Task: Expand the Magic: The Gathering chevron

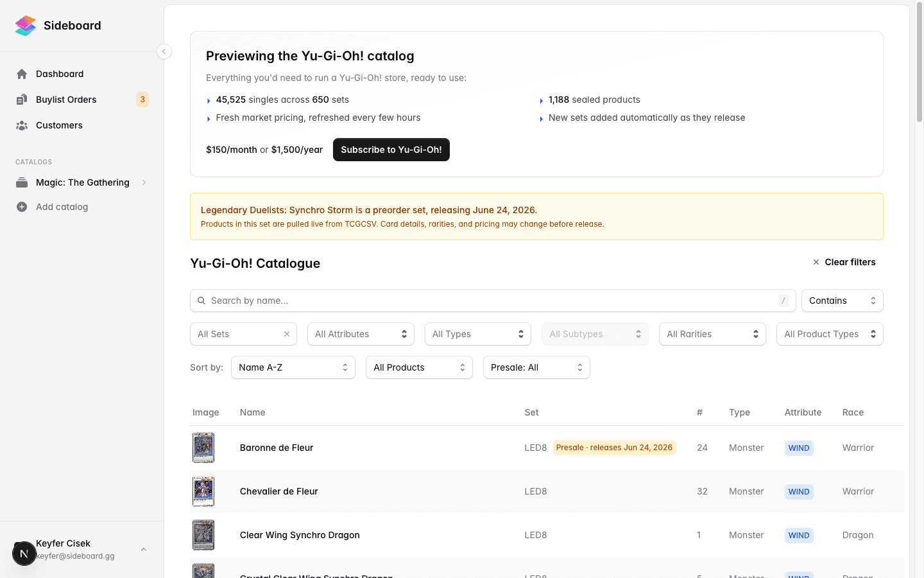Action: click(x=144, y=182)
